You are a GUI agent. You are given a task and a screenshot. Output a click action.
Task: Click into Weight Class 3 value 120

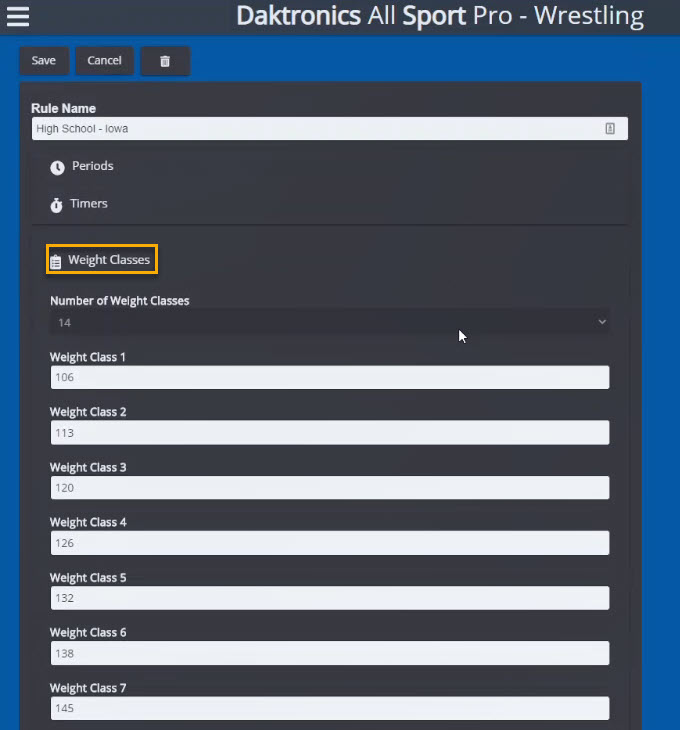point(329,488)
